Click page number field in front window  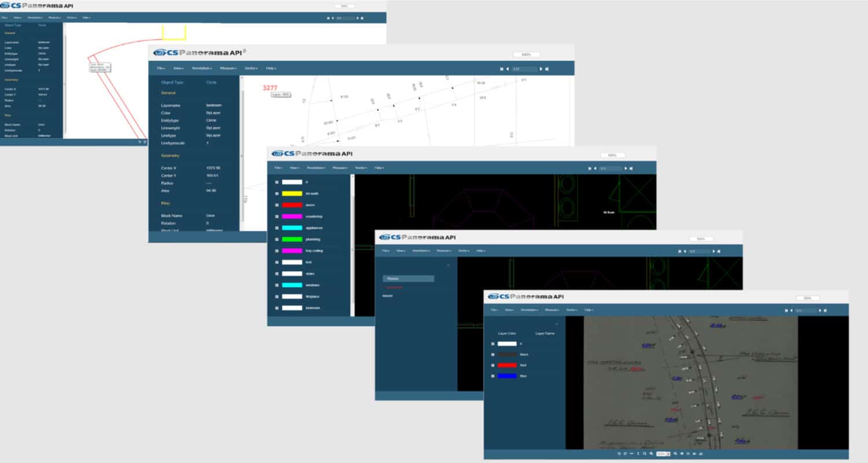click(806, 310)
